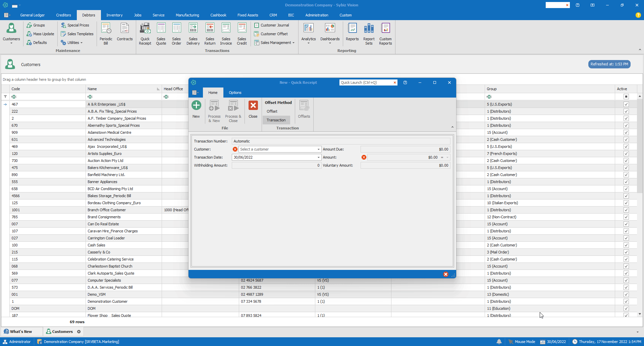Open the Sales Invoice transaction icon
Viewport: 644px width, 346px height.
tap(226, 34)
